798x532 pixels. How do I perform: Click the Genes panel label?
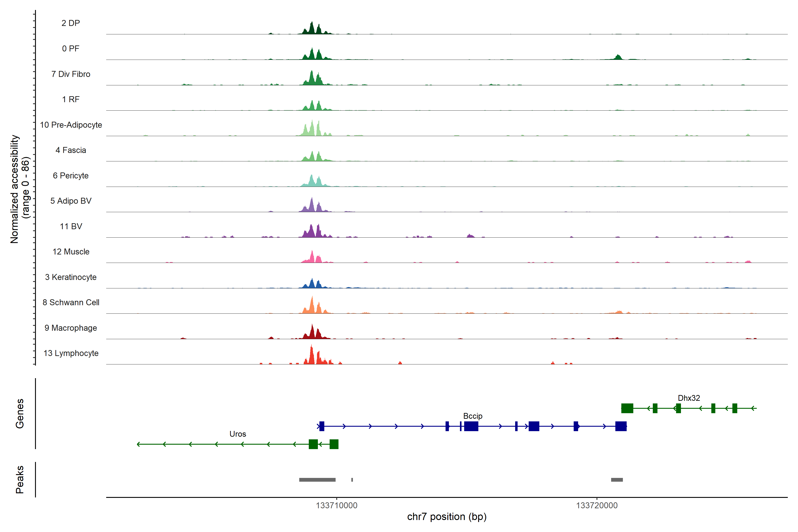20,414
